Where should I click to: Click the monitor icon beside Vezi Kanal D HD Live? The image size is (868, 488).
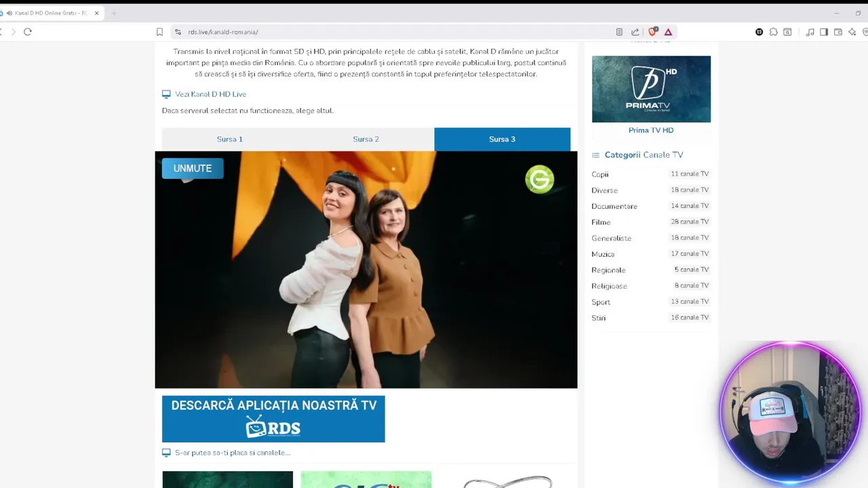pyautogui.click(x=166, y=94)
